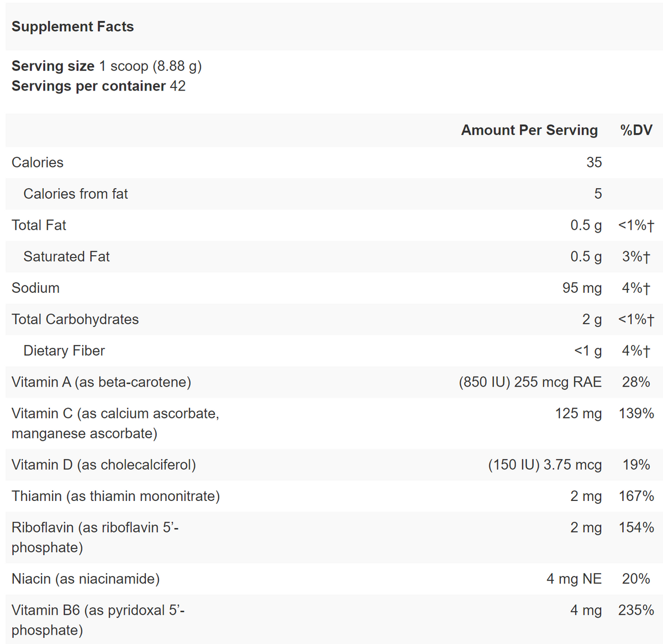Click the Saturated Fat row label

(x=66, y=257)
